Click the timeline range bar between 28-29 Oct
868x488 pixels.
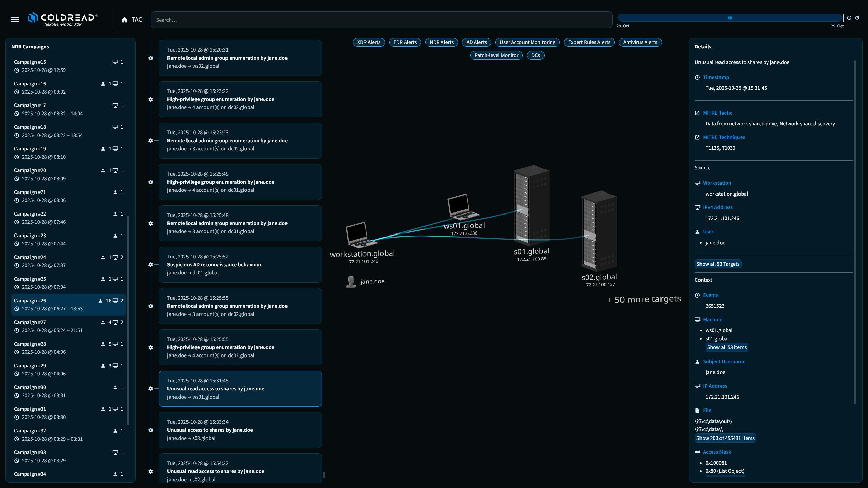[x=730, y=18]
